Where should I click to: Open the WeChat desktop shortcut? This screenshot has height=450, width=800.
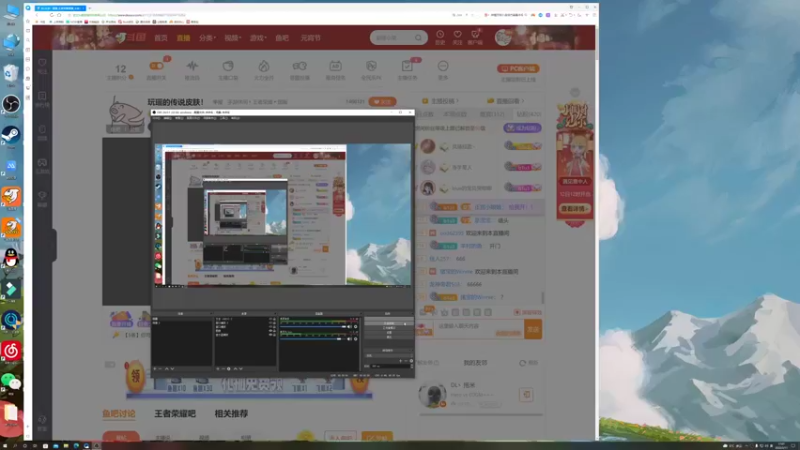pyautogui.click(x=11, y=381)
